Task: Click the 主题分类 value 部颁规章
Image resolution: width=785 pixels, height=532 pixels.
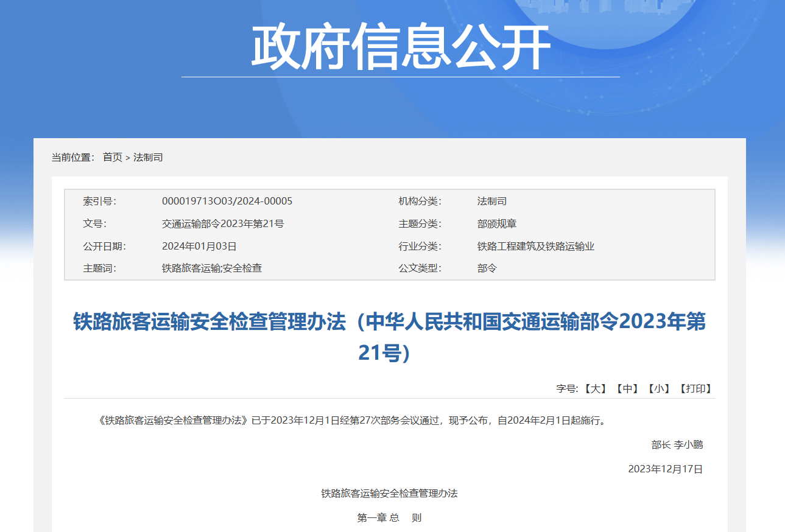Action: [496, 223]
